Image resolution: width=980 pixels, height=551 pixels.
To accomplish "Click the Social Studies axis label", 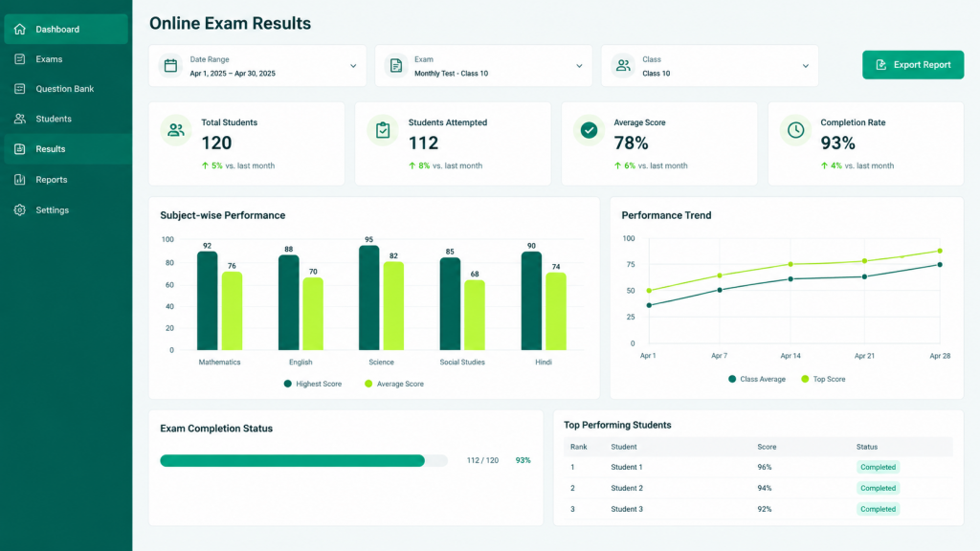I will [x=462, y=363].
